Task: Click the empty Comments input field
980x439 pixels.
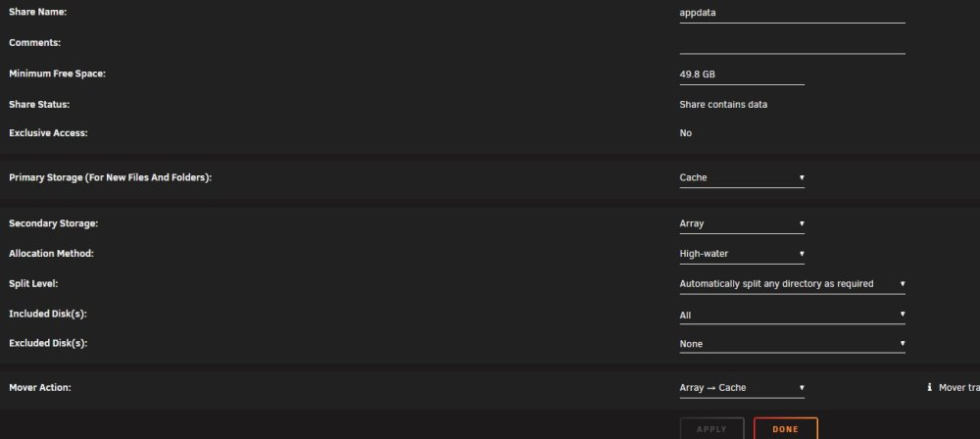Action: coord(792,44)
